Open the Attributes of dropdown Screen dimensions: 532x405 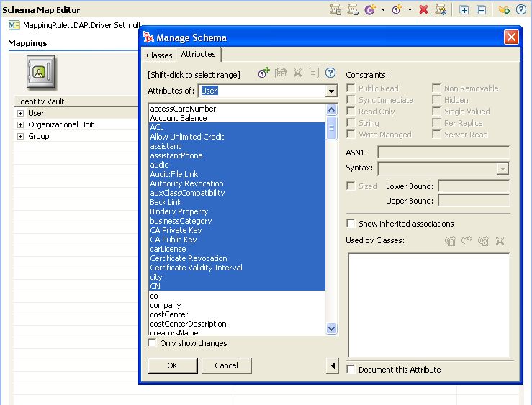click(x=331, y=91)
